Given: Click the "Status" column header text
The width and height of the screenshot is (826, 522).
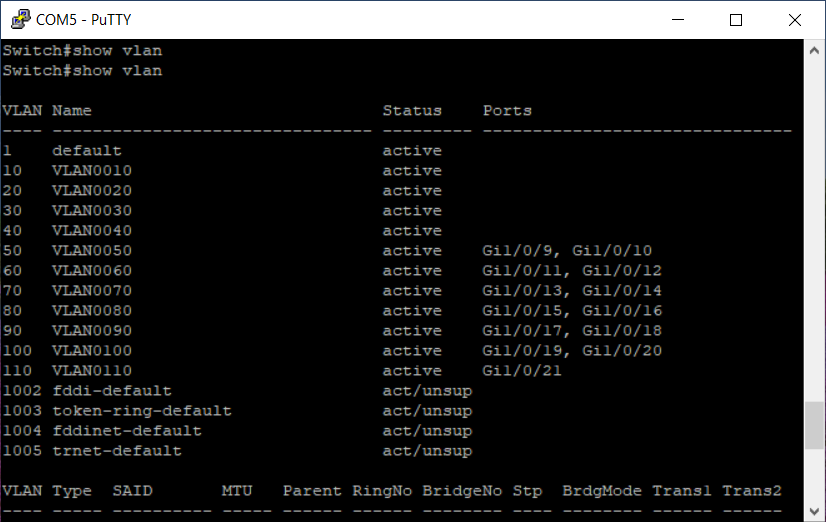Looking at the screenshot, I should (x=412, y=111).
